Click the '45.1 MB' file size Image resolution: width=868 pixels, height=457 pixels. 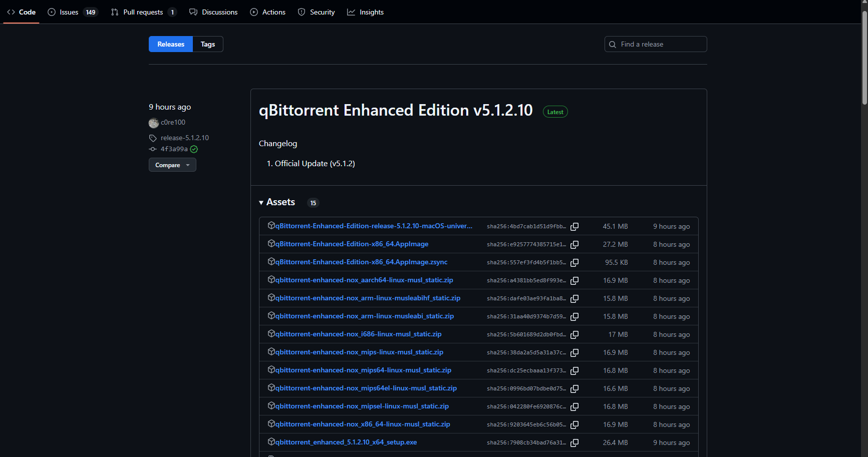tap(615, 226)
